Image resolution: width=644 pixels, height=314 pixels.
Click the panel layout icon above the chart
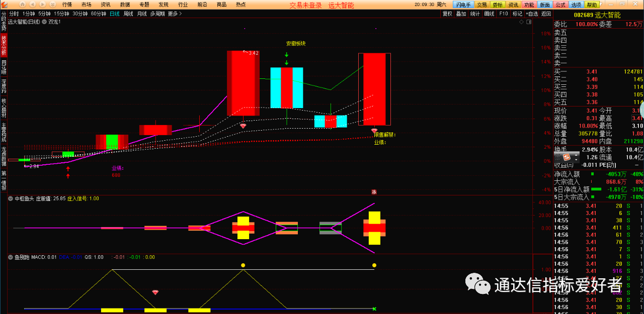pos(528,22)
